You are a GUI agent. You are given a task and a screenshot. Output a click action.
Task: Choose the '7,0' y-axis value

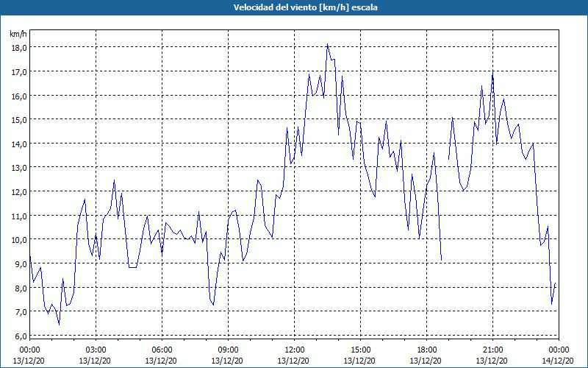pyautogui.click(x=21, y=312)
